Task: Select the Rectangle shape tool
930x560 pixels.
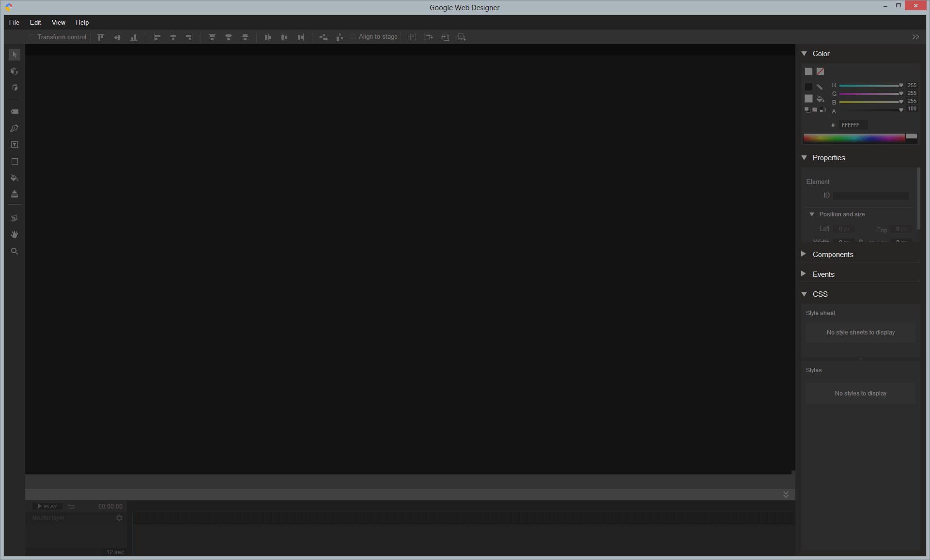Action: click(15, 161)
